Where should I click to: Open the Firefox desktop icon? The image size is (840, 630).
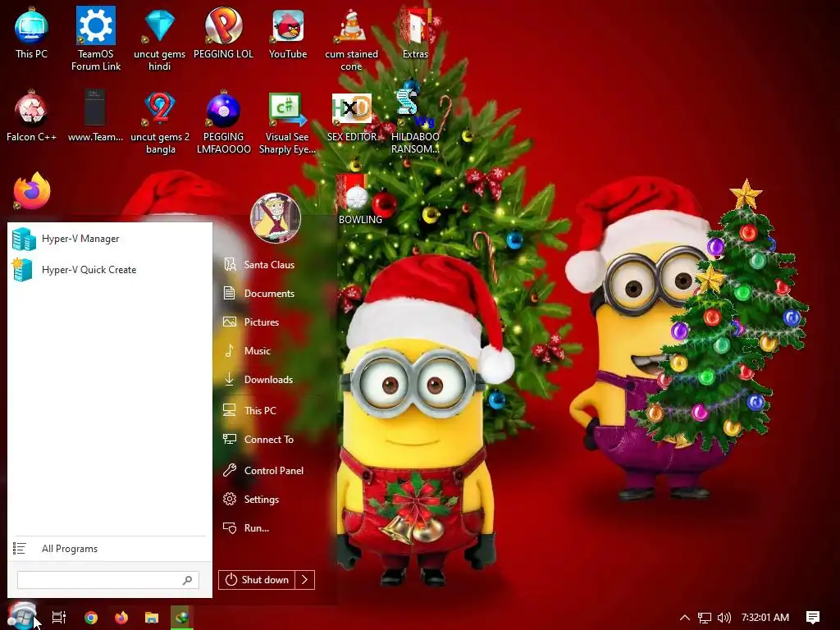tap(32, 191)
